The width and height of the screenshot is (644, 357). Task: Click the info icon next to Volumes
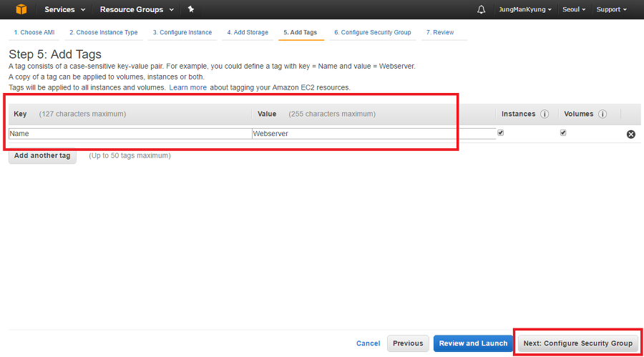602,114
